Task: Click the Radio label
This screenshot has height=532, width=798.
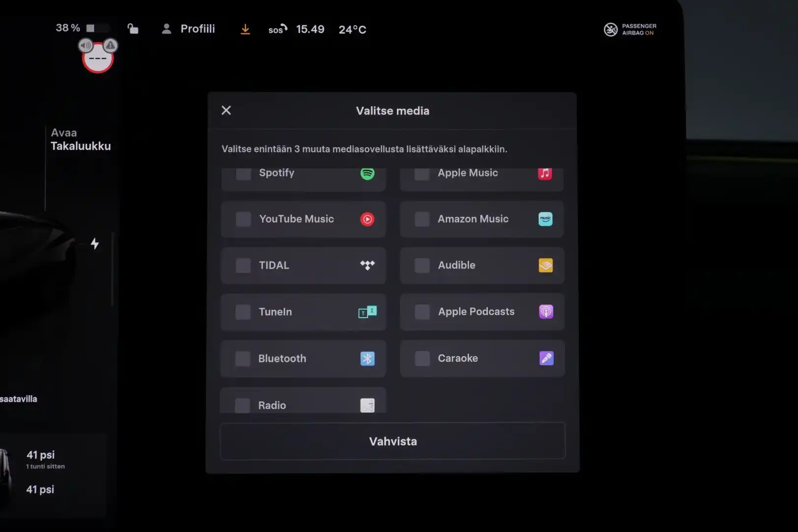Action: pos(272,405)
